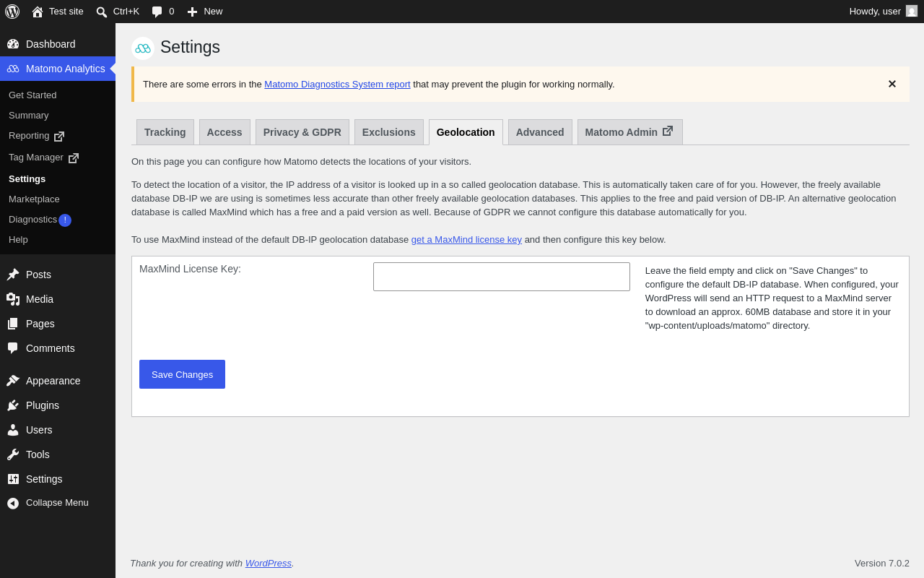
Task: Open Reporting in Matomo submenu
Action: pyautogui.click(x=29, y=136)
